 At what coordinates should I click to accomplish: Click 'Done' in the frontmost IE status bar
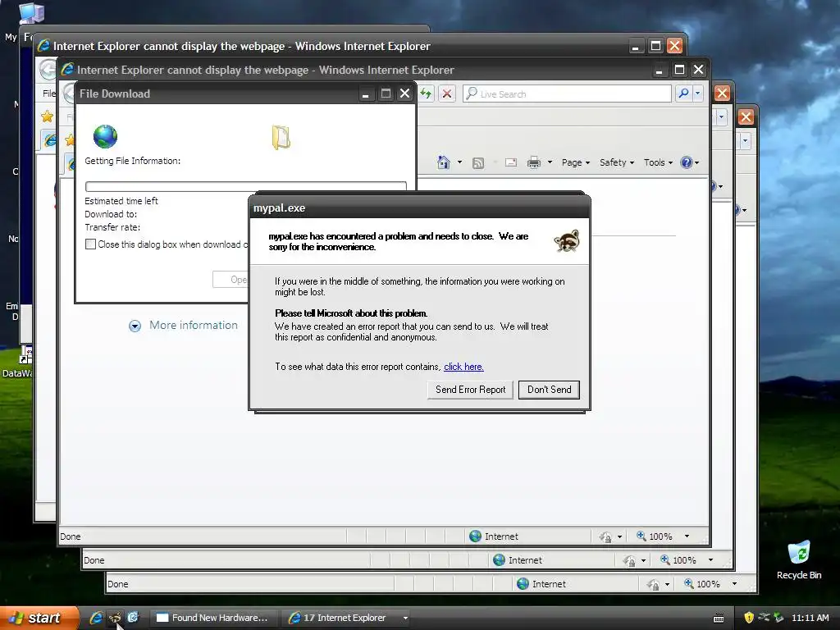coord(71,536)
